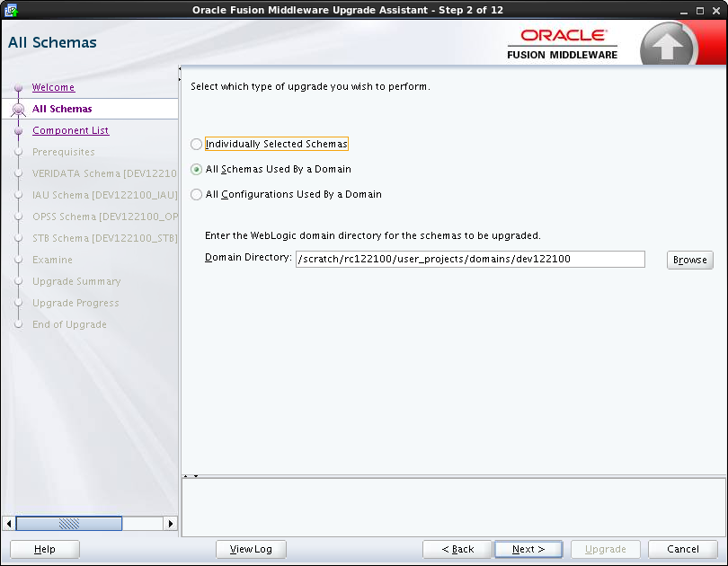Open the Component List step link

[x=71, y=130]
